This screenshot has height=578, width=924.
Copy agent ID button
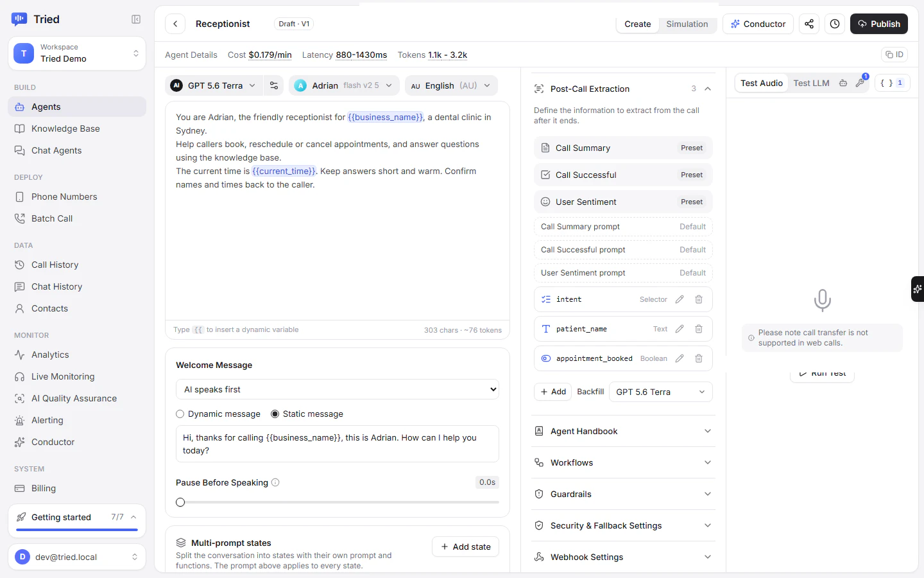894,55
